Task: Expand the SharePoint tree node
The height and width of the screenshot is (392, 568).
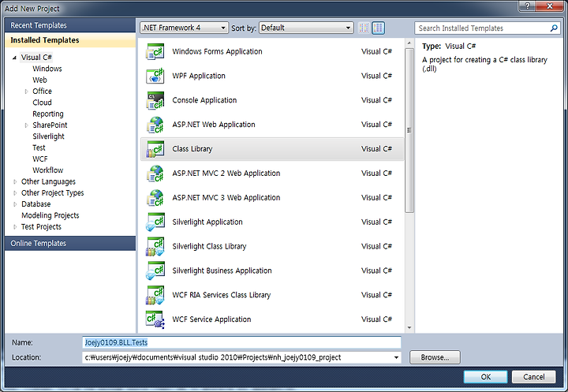Action: (x=26, y=125)
